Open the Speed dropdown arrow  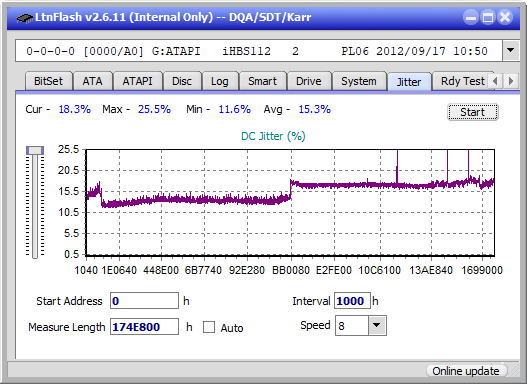point(377,325)
